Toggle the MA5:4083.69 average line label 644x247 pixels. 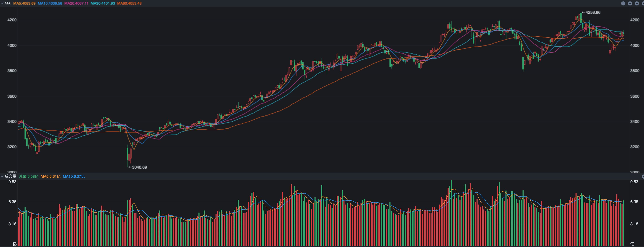24,3
